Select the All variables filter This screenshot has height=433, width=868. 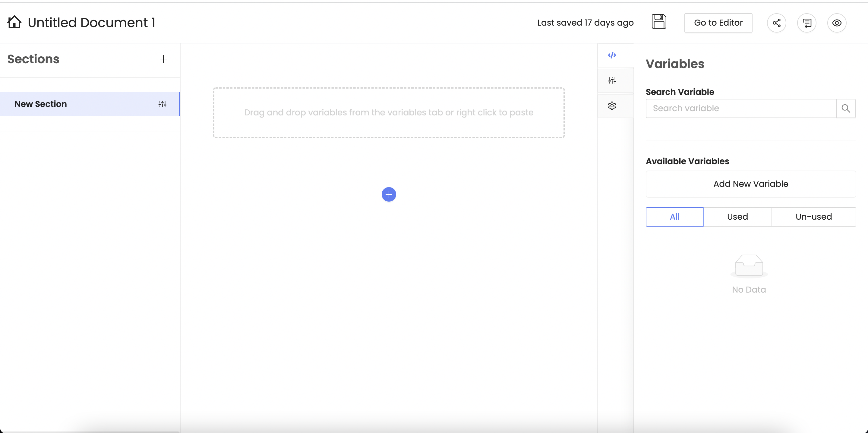(674, 217)
